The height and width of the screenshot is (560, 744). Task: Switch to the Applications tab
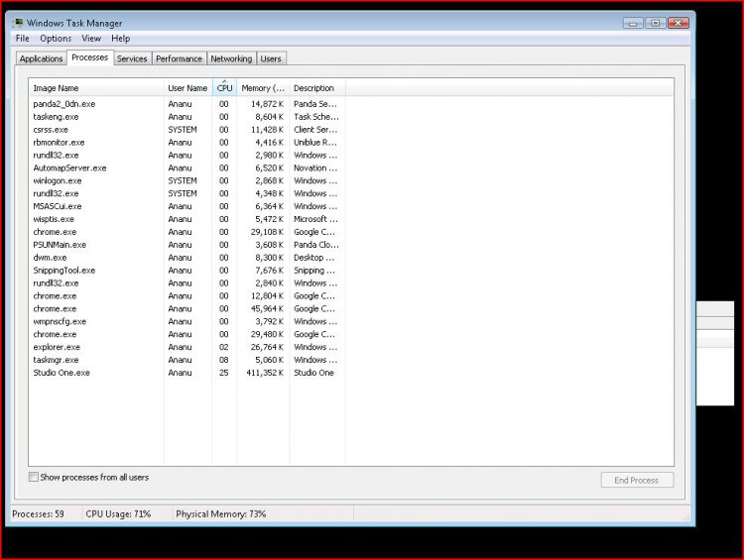(42, 58)
